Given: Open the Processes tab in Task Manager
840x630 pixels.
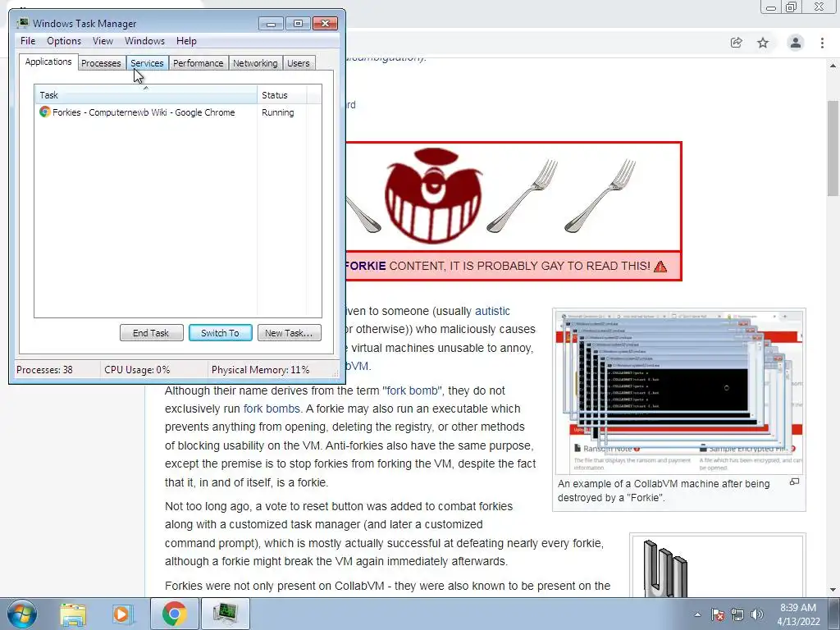Looking at the screenshot, I should tap(101, 63).
